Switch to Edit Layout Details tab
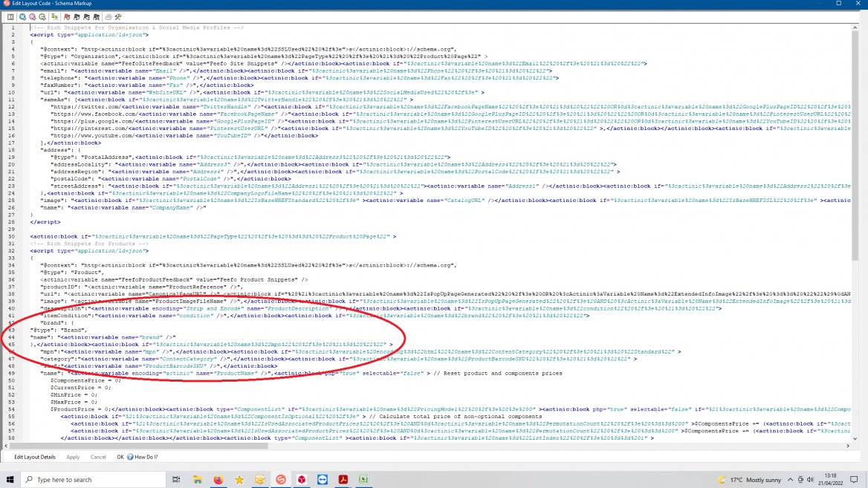 coord(34,457)
